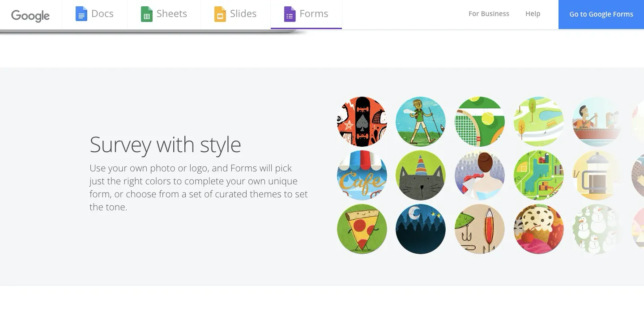
Task: Open the For Business link
Action: [x=489, y=14]
